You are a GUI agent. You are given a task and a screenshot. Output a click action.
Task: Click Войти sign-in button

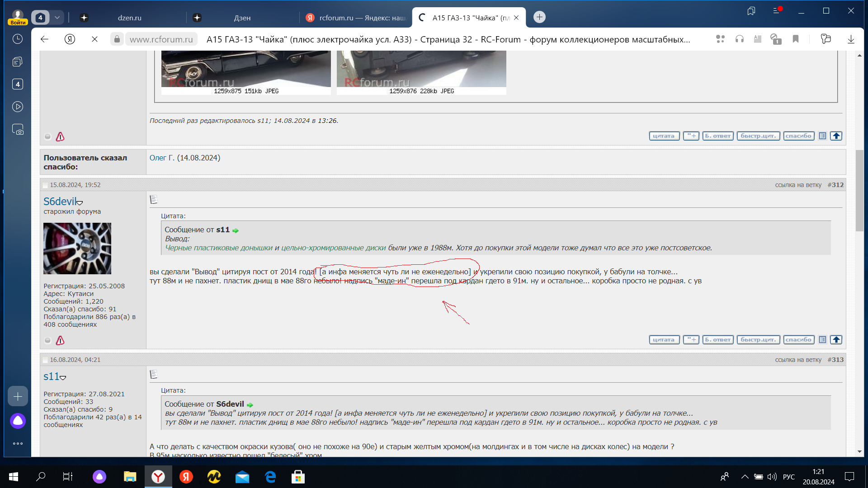18,22
